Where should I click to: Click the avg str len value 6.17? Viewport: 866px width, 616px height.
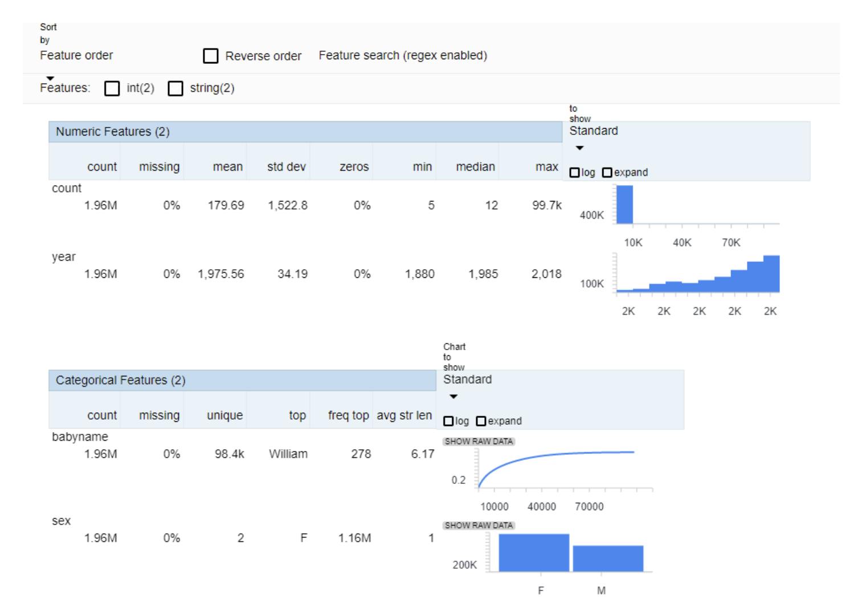point(422,454)
